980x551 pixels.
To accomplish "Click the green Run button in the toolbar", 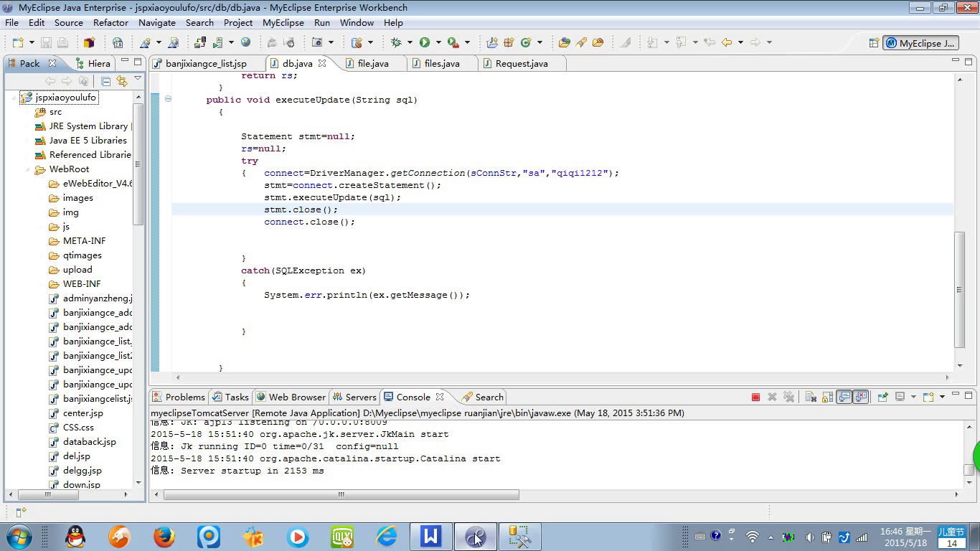I will (x=425, y=42).
